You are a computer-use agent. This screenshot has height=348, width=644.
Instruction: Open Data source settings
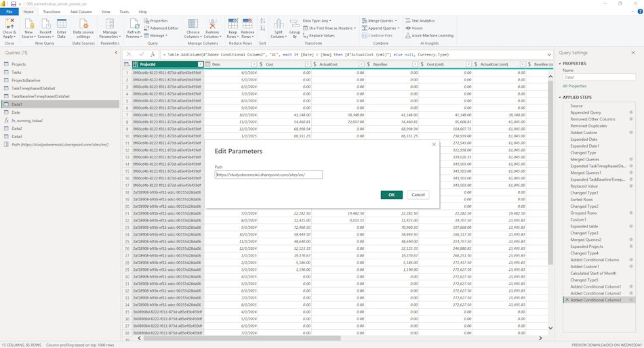[x=83, y=28]
